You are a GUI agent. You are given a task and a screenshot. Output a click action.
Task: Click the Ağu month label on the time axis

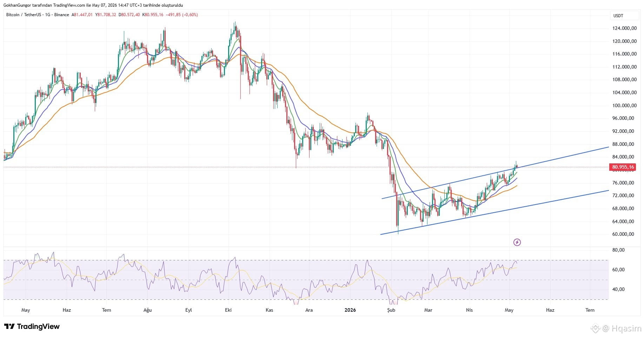click(147, 310)
